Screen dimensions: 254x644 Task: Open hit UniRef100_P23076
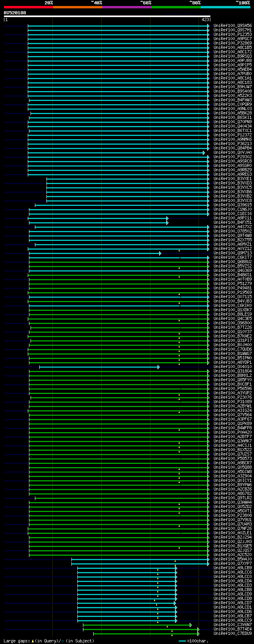[x=233, y=398]
